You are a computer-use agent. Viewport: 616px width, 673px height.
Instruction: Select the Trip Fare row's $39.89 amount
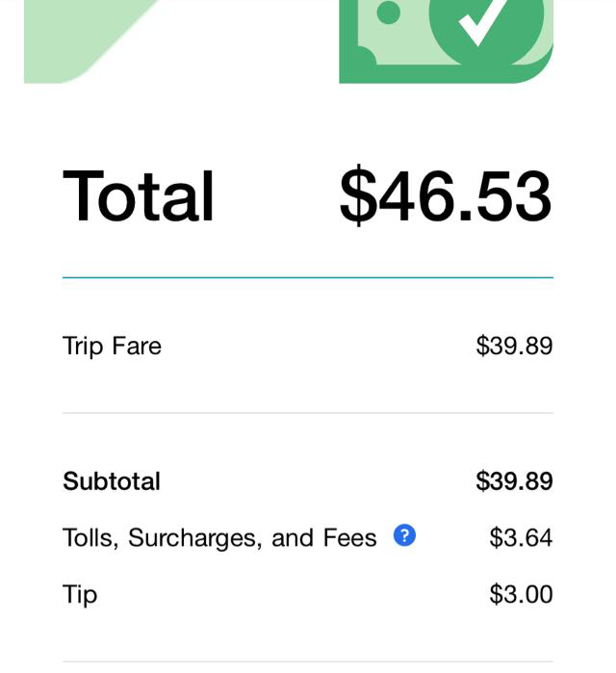(514, 347)
